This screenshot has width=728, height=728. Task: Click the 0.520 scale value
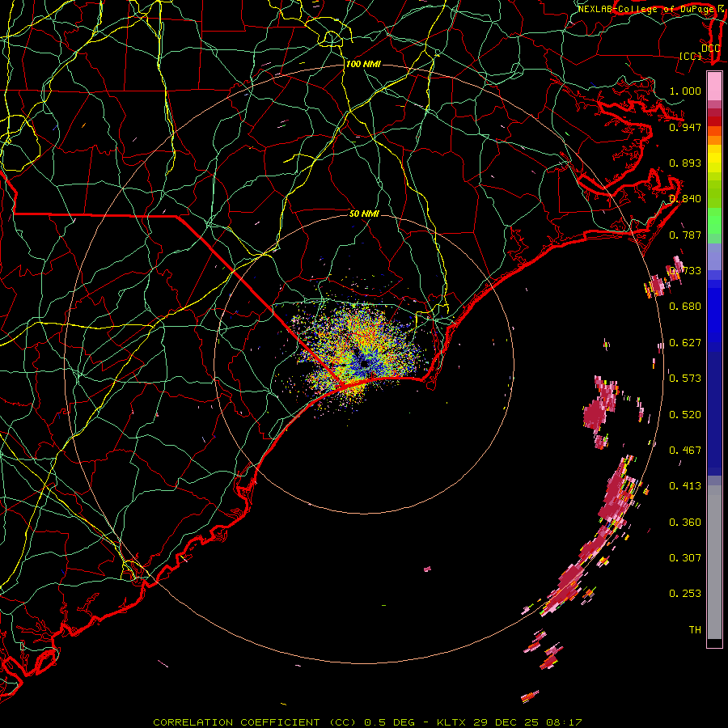point(685,414)
